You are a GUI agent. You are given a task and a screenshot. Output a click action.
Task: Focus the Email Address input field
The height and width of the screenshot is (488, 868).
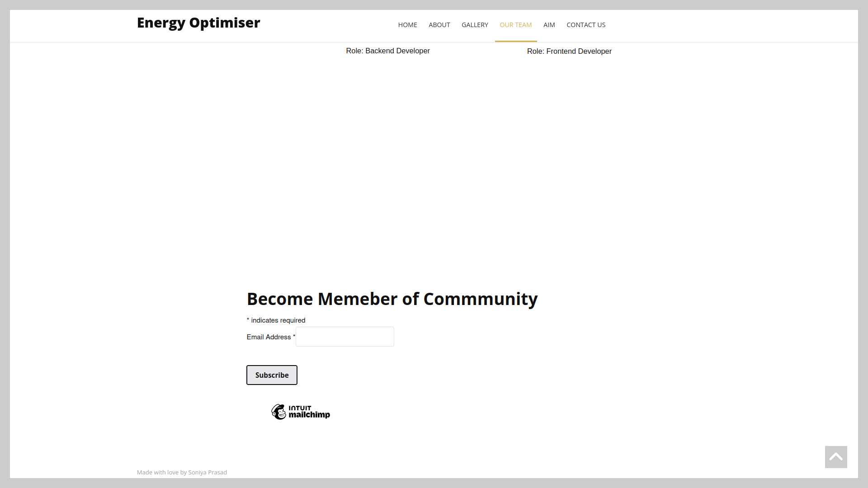pyautogui.click(x=344, y=337)
